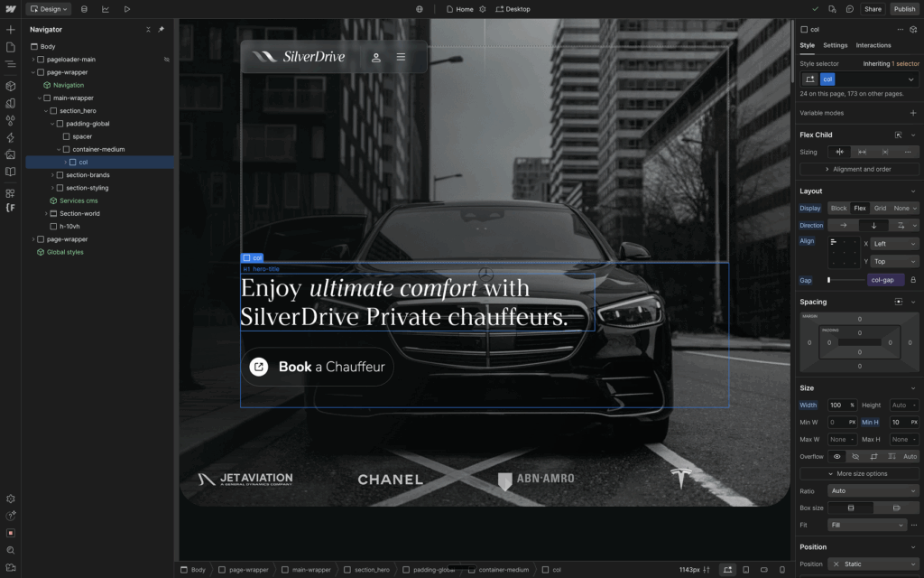Screen dimensions: 924x578
Task: Expand the section-brands tree item
Action: 52,175
